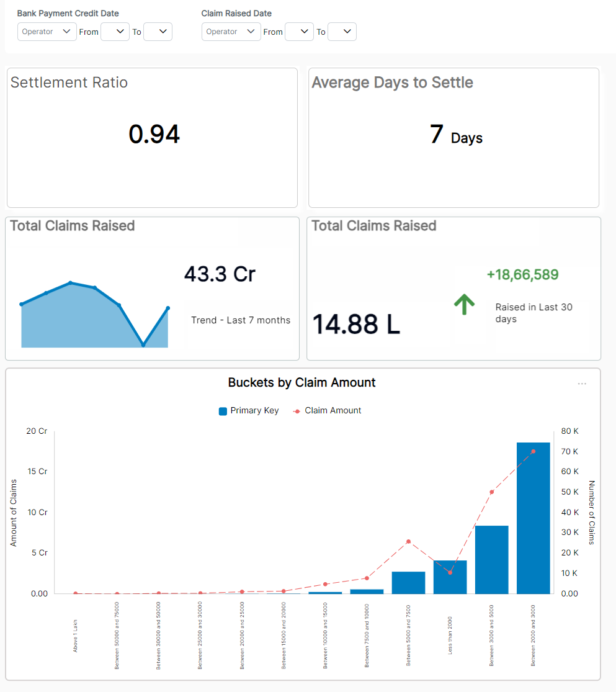Toggle the Primary Key legend series
Screen dimensions: 616x692
click(249, 411)
